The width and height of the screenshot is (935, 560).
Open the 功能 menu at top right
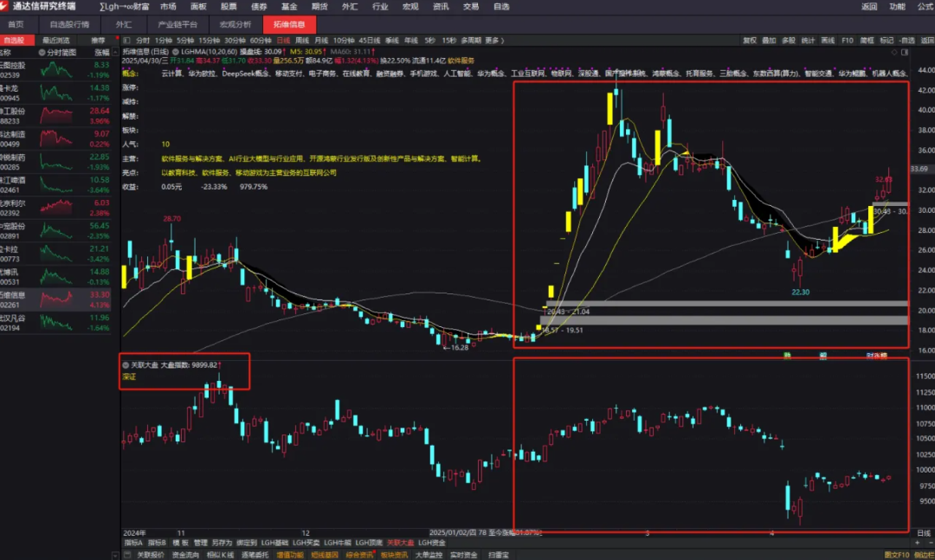[897, 7]
